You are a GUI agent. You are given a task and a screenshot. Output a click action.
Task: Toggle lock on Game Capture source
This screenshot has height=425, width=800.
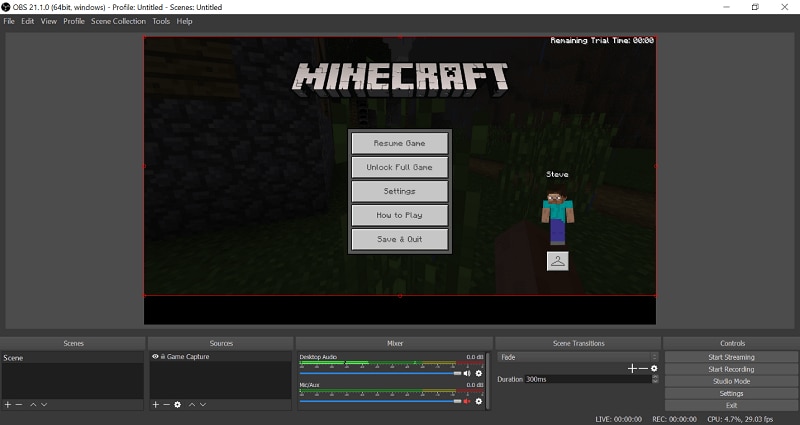point(163,357)
